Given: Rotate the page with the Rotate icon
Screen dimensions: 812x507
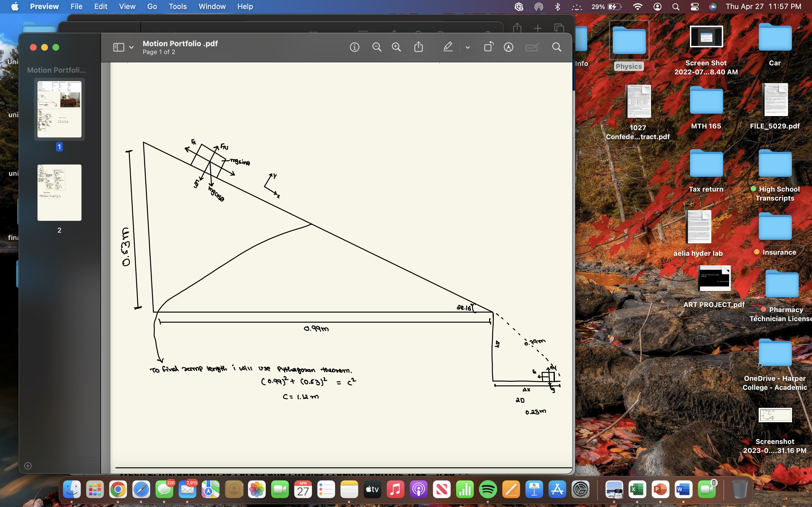Looking at the screenshot, I should tap(489, 47).
